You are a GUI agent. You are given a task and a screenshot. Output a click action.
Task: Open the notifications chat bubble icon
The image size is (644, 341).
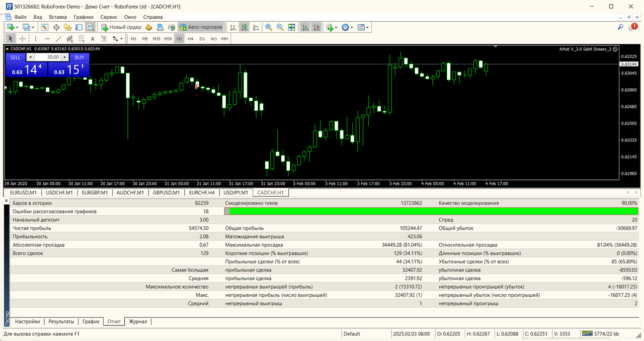point(633,27)
